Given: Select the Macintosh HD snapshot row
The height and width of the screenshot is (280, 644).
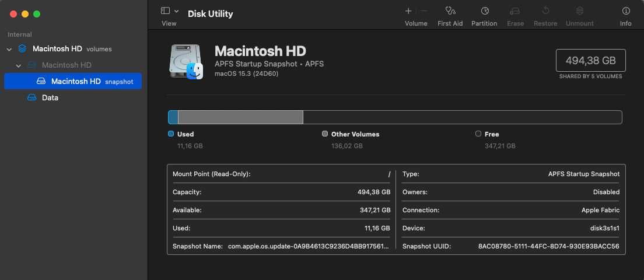Looking at the screenshot, I should click(73, 81).
